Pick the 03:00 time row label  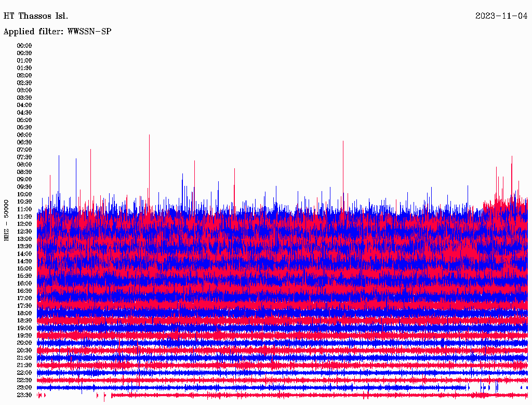coord(24,90)
